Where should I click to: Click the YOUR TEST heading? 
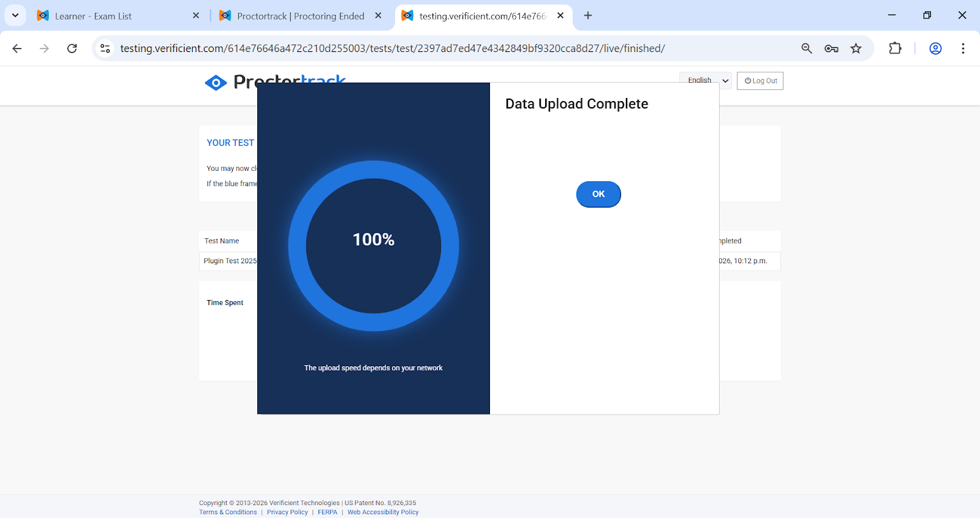point(230,143)
